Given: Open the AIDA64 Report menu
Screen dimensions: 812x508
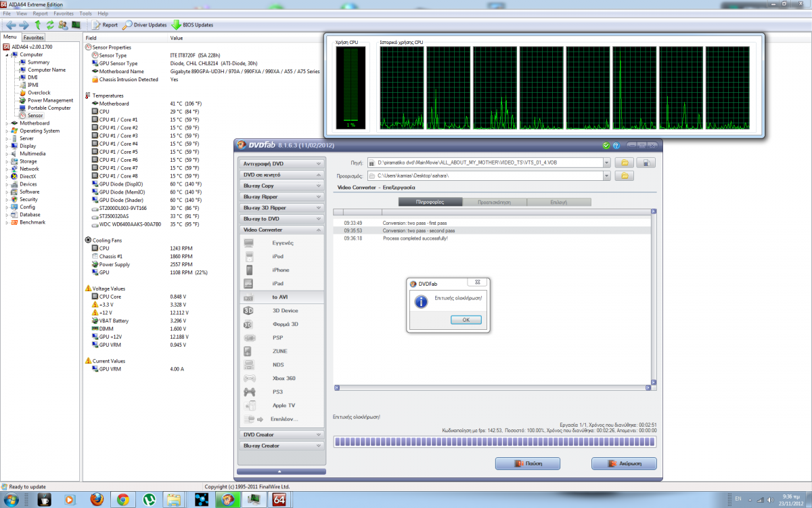Looking at the screenshot, I should point(41,14).
